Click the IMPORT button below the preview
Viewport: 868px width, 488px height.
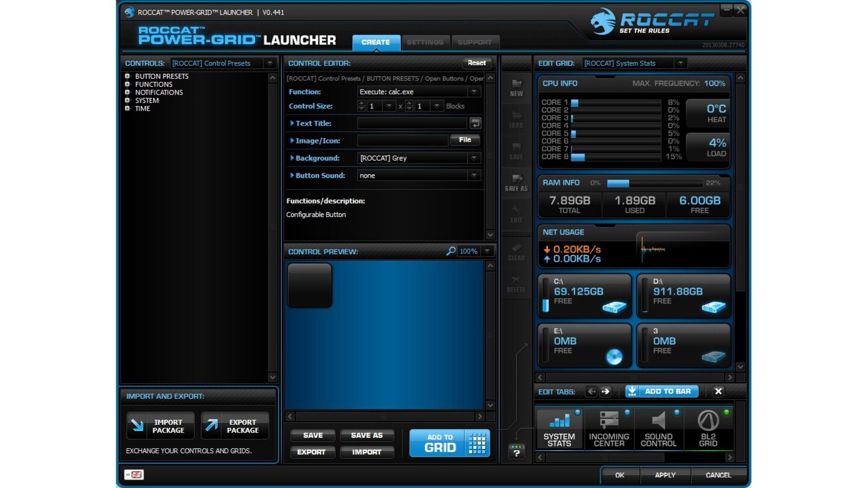(x=366, y=452)
